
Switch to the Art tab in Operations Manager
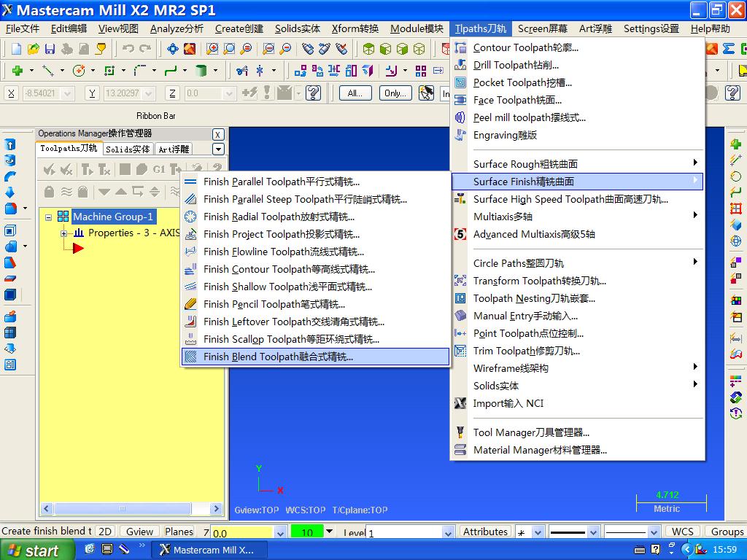[x=174, y=149]
